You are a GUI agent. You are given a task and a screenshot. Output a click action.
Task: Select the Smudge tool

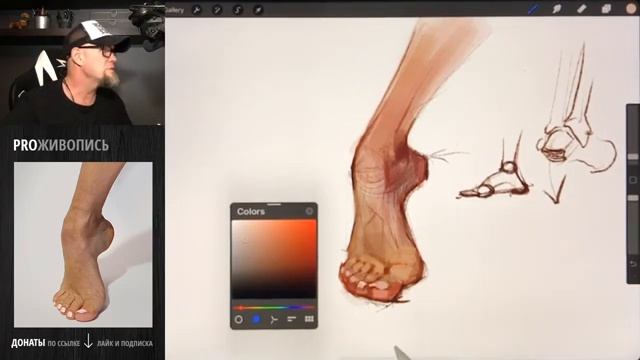557,9
